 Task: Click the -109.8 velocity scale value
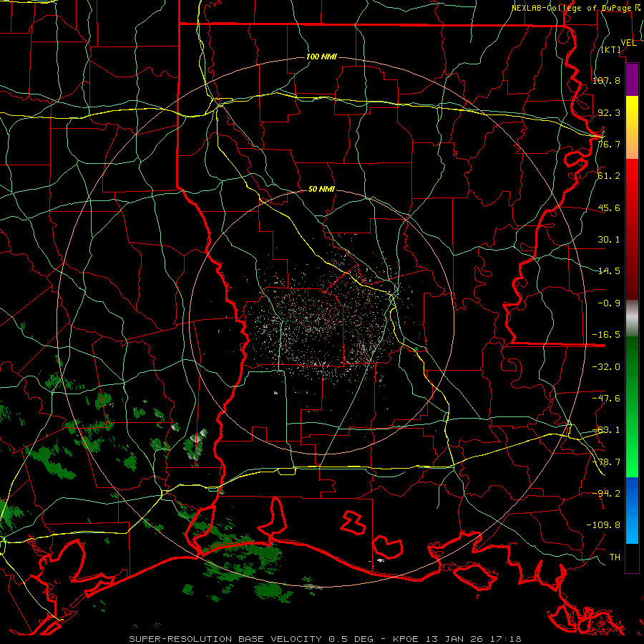coord(603,525)
